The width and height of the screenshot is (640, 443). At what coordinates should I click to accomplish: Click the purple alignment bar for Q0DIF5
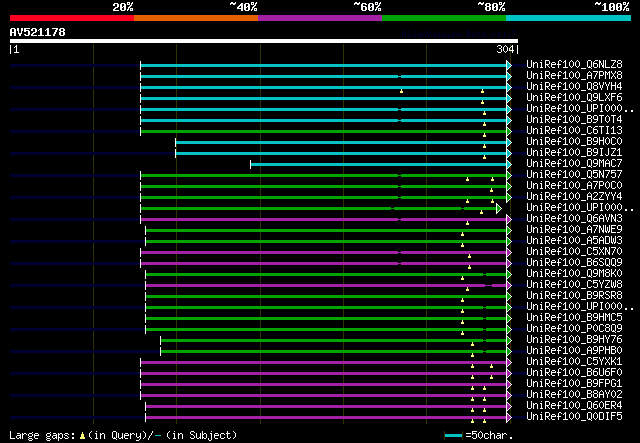pos(328,418)
